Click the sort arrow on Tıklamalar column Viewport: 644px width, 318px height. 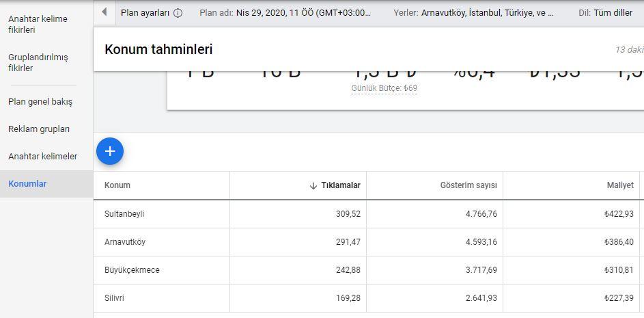[313, 185]
